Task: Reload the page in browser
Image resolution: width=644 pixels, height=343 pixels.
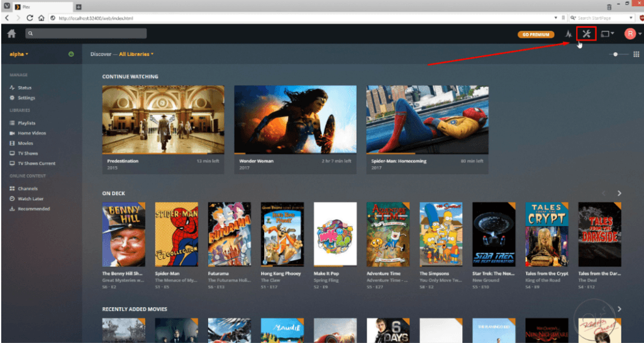Action: [x=30, y=18]
